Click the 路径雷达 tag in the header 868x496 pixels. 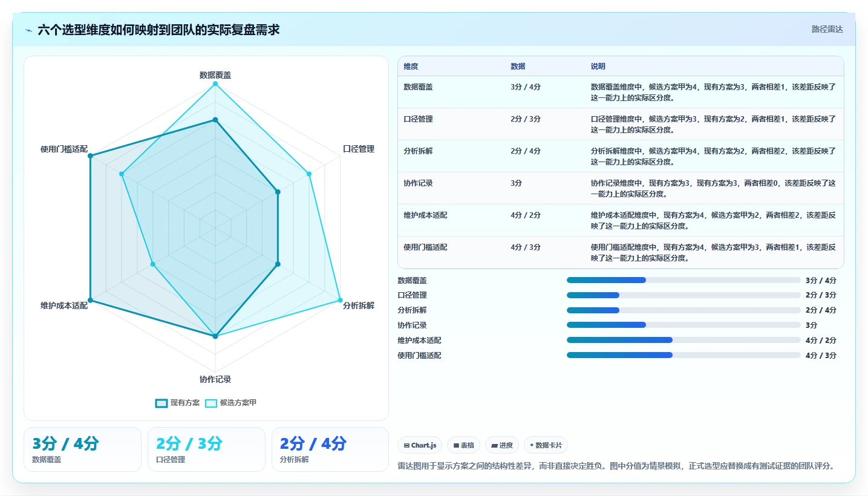(827, 29)
